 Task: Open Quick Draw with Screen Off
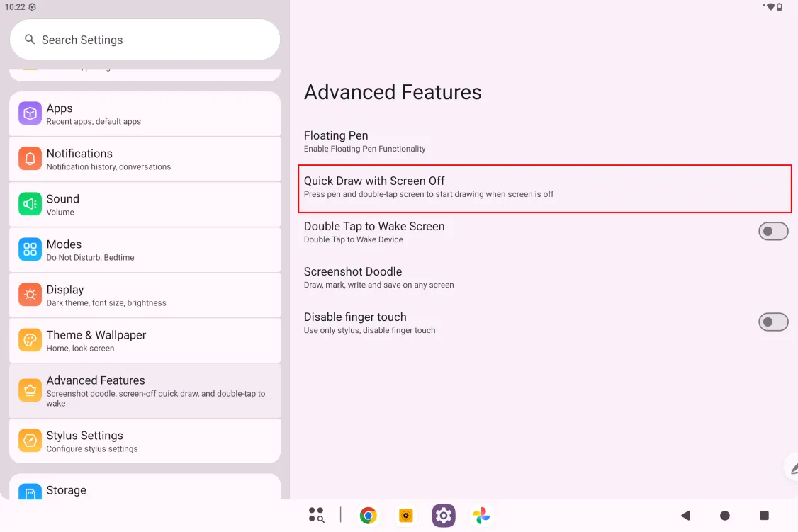[545, 187]
